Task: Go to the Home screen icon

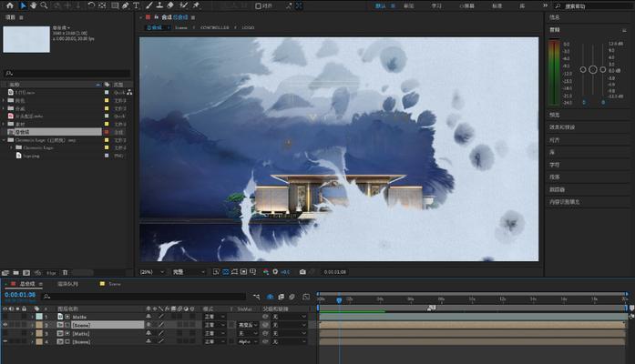Action: point(10,5)
